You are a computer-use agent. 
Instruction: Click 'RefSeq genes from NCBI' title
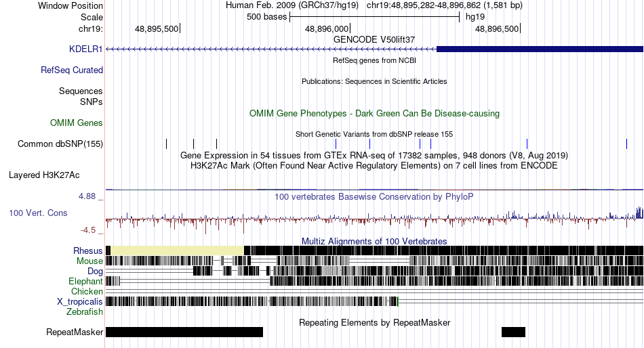[374, 60]
